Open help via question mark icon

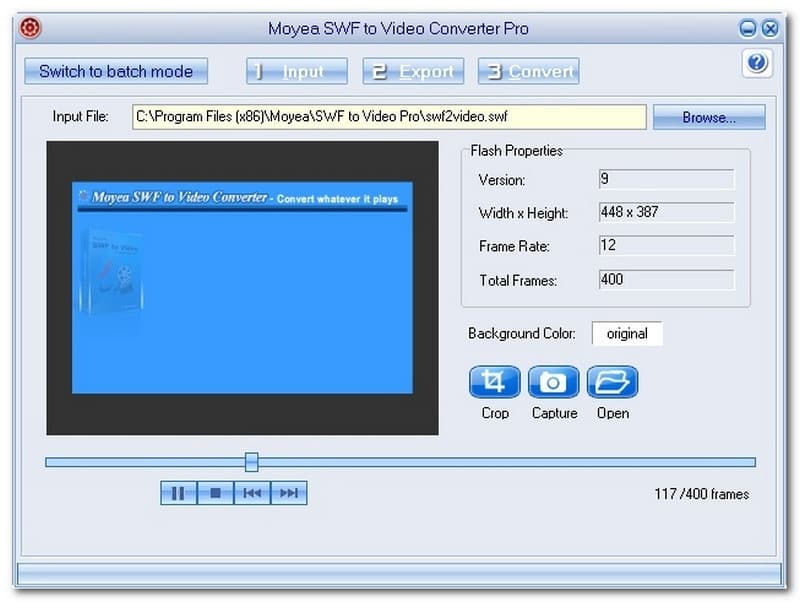click(757, 64)
